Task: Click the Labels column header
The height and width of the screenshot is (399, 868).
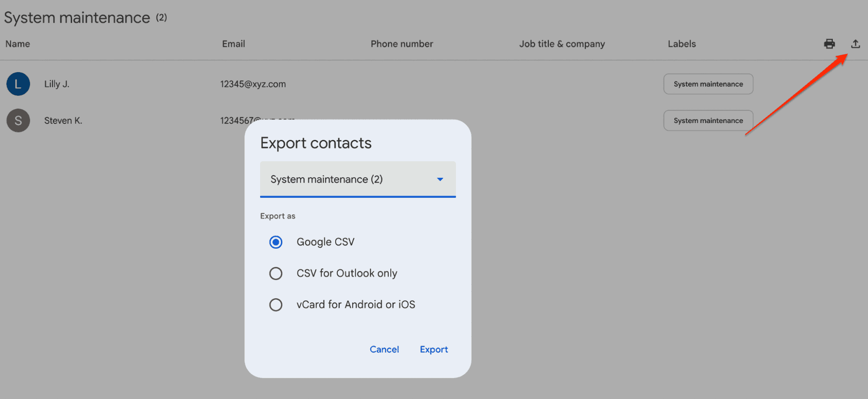Action: pyautogui.click(x=681, y=44)
